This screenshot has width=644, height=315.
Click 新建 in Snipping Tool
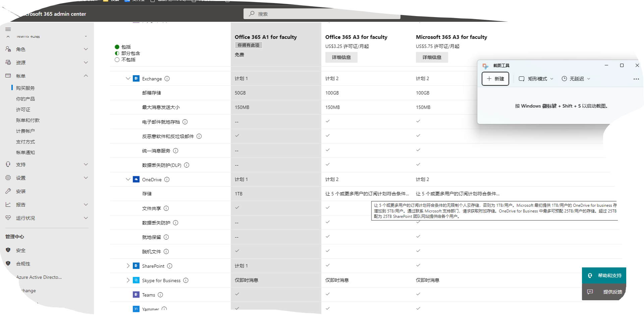[x=495, y=79]
